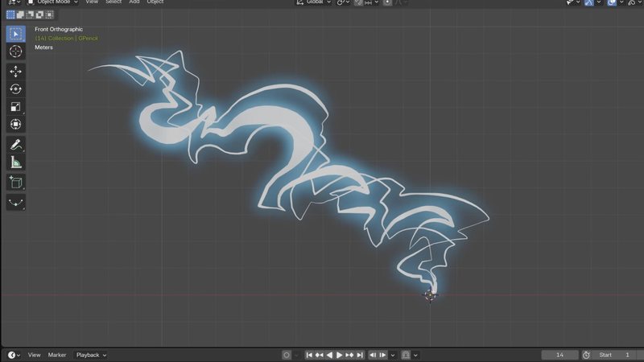Screen dimensions: 644x362
Task: Open the pivot point dropdown
Action: tap(344, 2)
